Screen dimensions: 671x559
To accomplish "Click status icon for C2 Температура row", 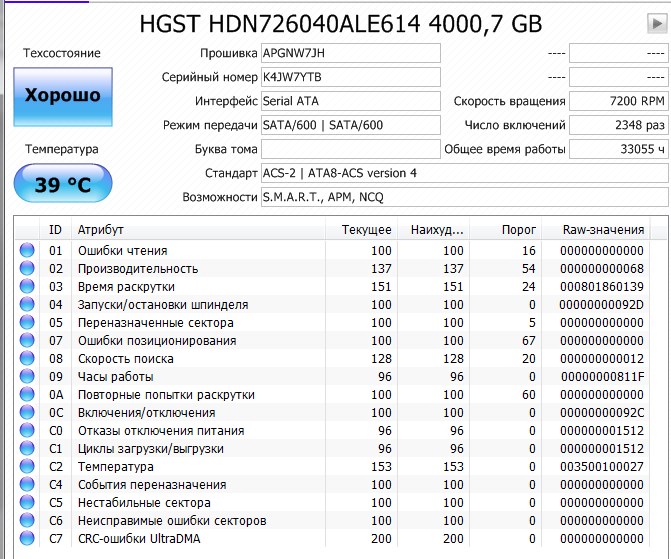I will pyautogui.click(x=27, y=466).
